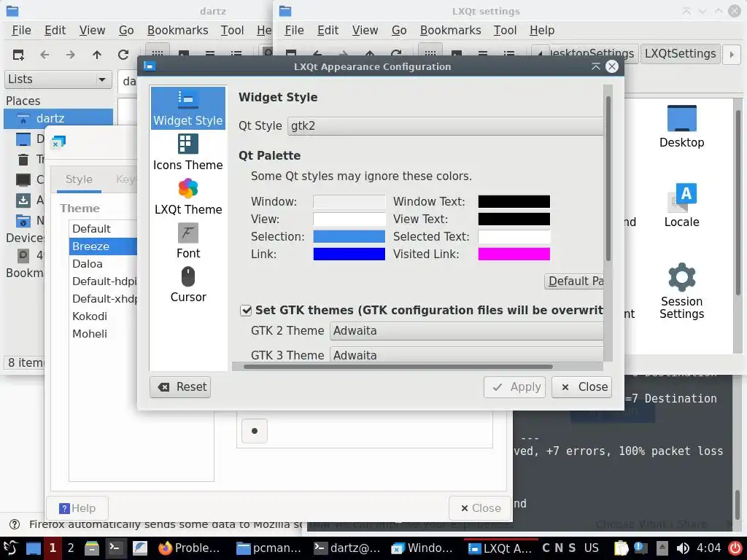
Task: Select the Widget Style category
Action: (x=188, y=108)
